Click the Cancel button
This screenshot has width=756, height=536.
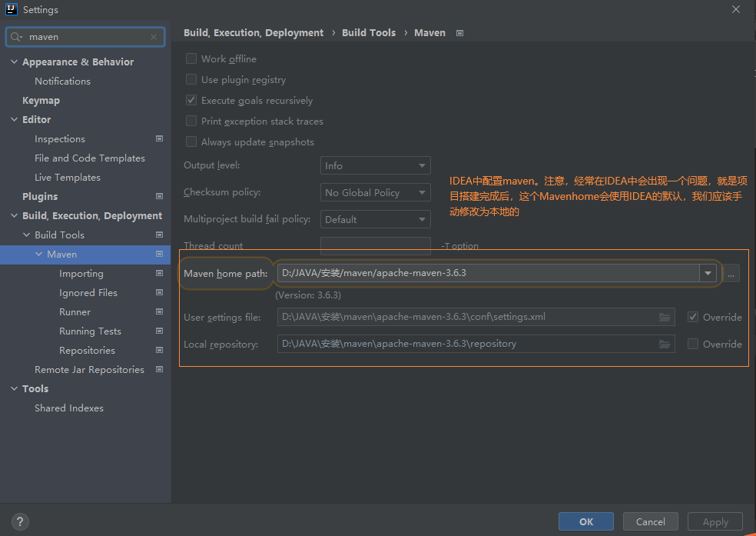tap(651, 521)
